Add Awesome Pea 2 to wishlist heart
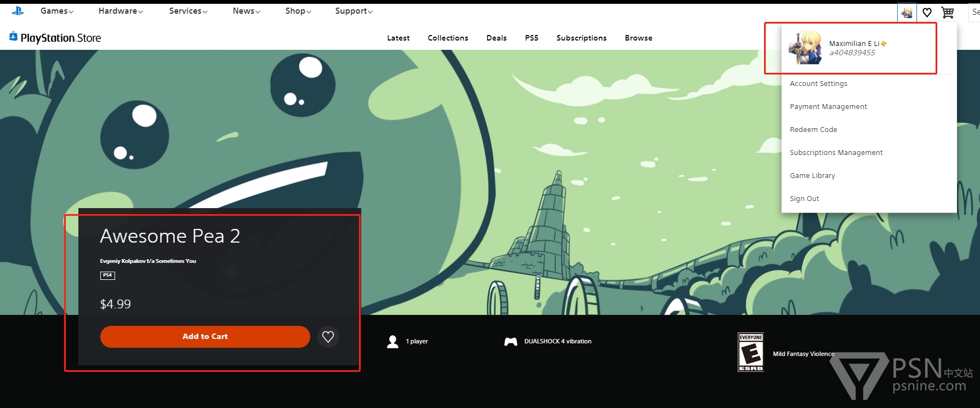Image resolution: width=980 pixels, height=408 pixels. point(328,337)
